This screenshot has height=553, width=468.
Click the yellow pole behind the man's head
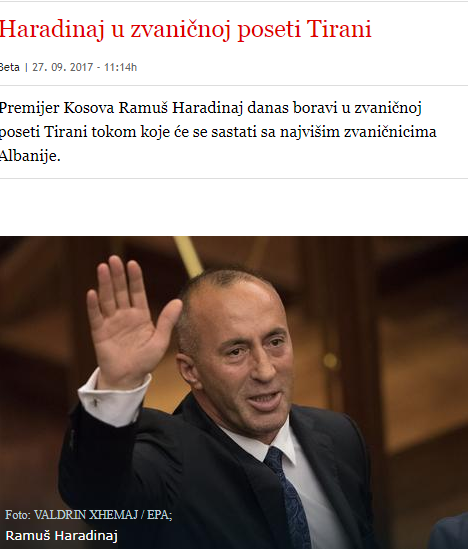(189, 256)
